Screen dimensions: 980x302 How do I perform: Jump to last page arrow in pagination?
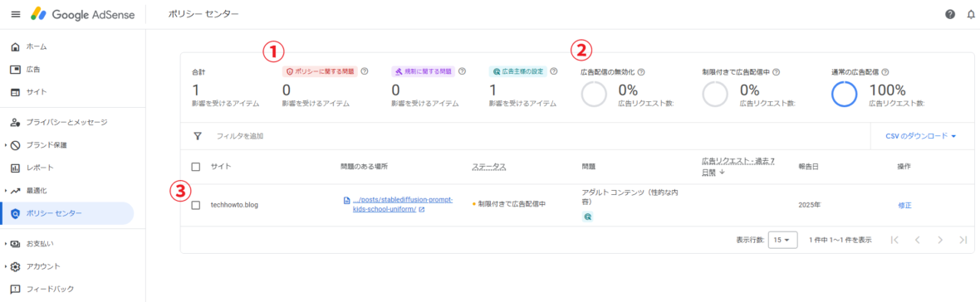point(963,240)
